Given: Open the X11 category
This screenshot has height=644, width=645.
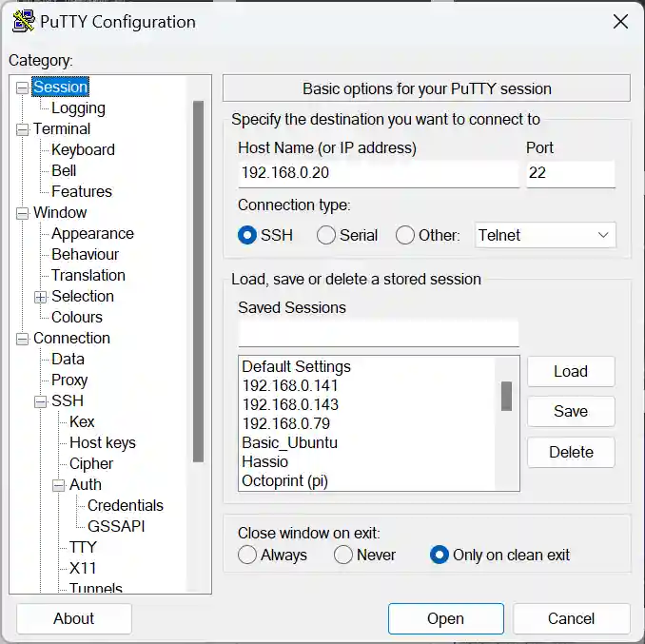Looking at the screenshot, I should tap(83, 569).
